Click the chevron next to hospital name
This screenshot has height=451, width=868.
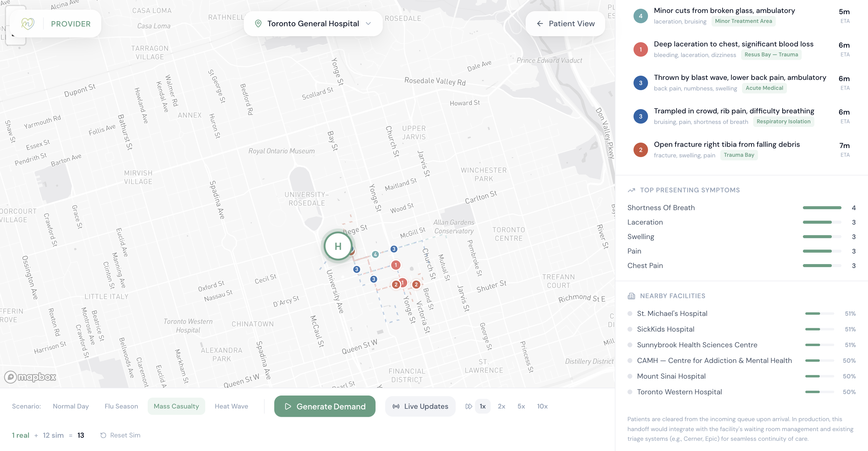(368, 24)
